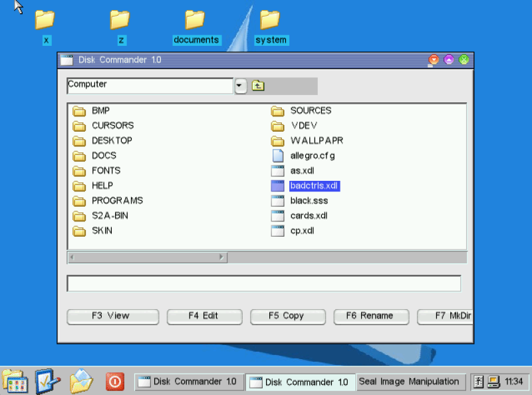Viewport: 532px width, 395px height.
Task: Click the Computer path input field
Action: tap(150, 86)
